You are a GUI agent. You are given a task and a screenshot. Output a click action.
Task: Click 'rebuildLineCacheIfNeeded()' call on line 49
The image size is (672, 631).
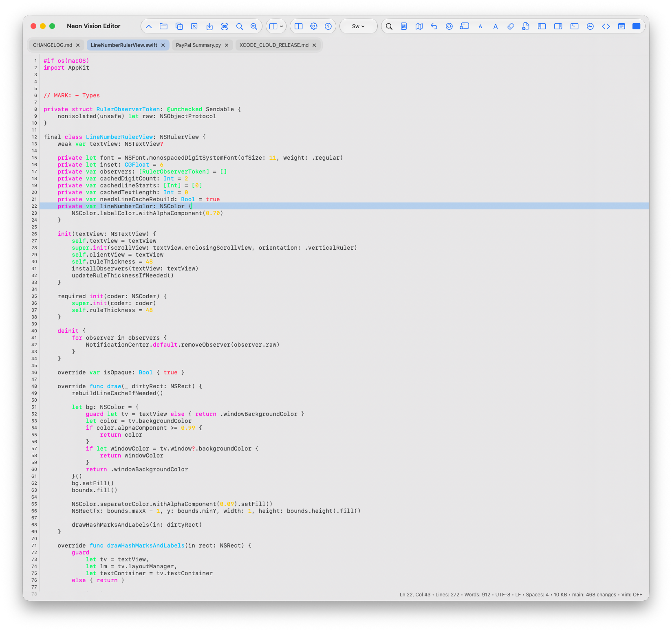117,393
